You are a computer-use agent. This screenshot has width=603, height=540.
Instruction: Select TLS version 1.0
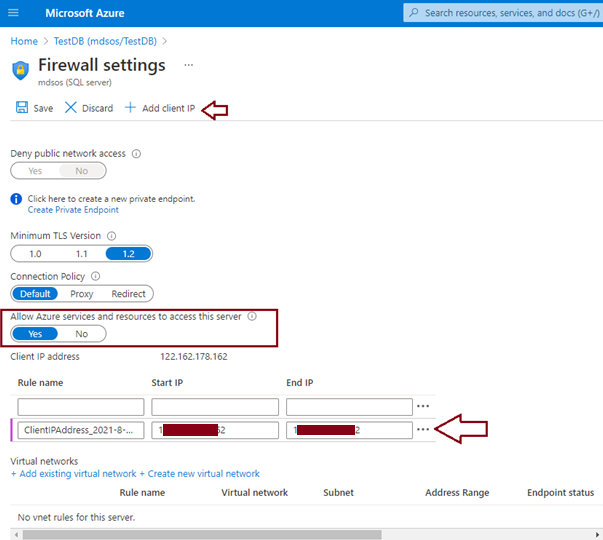click(35, 254)
